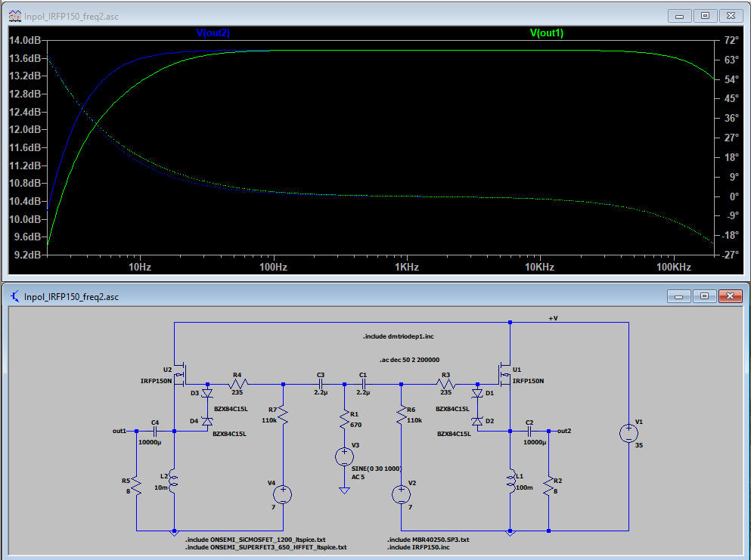The image size is (751, 560).
Task: Select MOSFET U1 IRFP150N symbol
Action: click(x=504, y=374)
